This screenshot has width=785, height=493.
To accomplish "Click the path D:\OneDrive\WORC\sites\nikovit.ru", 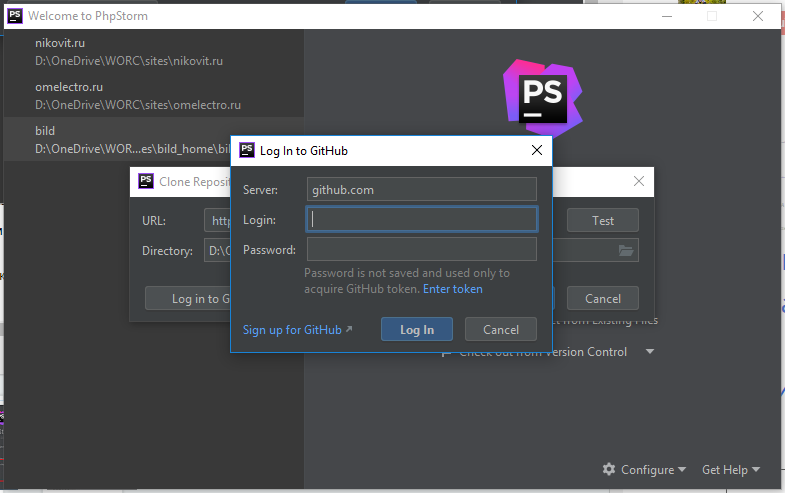I will tap(129, 61).
